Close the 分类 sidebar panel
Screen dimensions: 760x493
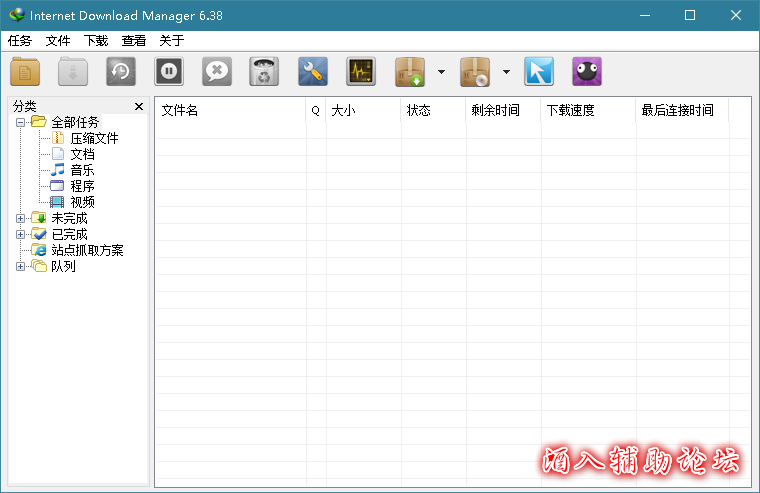(x=139, y=106)
